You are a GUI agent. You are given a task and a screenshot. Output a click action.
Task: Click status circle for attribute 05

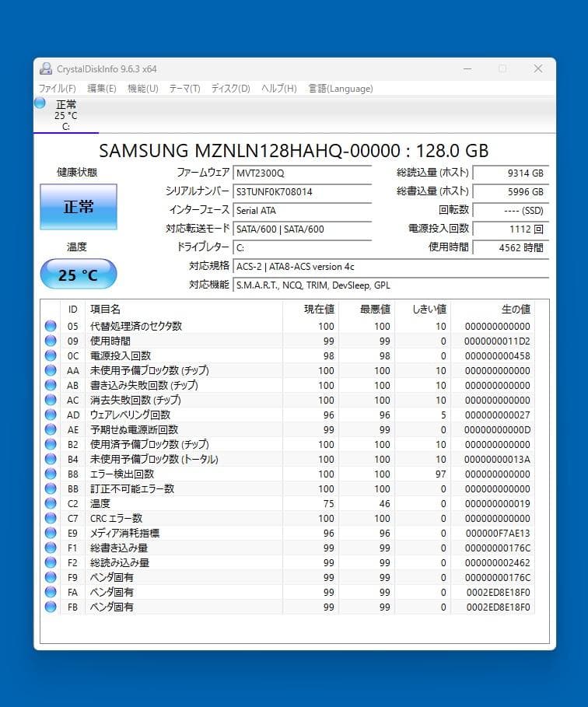pos(51,326)
